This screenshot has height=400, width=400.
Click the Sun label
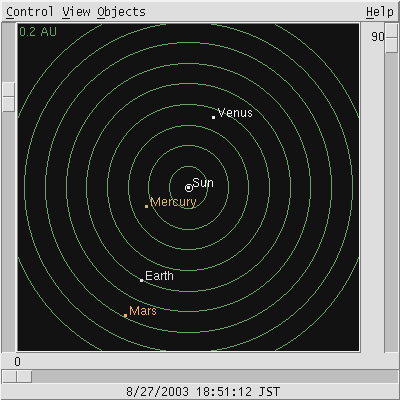(x=203, y=183)
